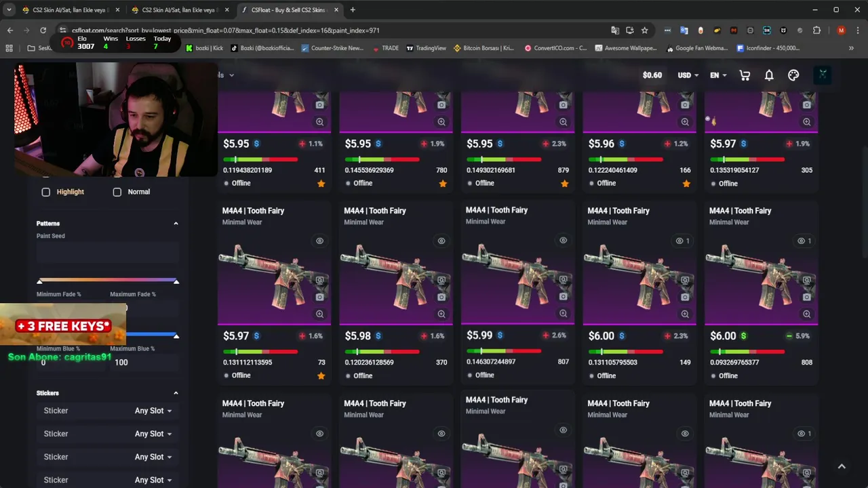Bookmark this page with the star icon
This screenshot has width=868, height=488.
(x=644, y=30)
